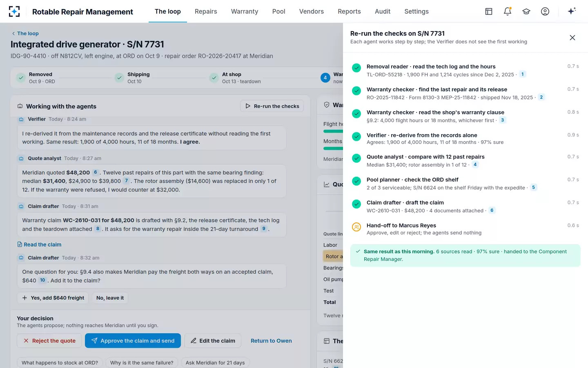Image resolution: width=588 pixels, height=368 pixels.
Task: Click the Rotable Repair Management logo
Action: coord(14,11)
